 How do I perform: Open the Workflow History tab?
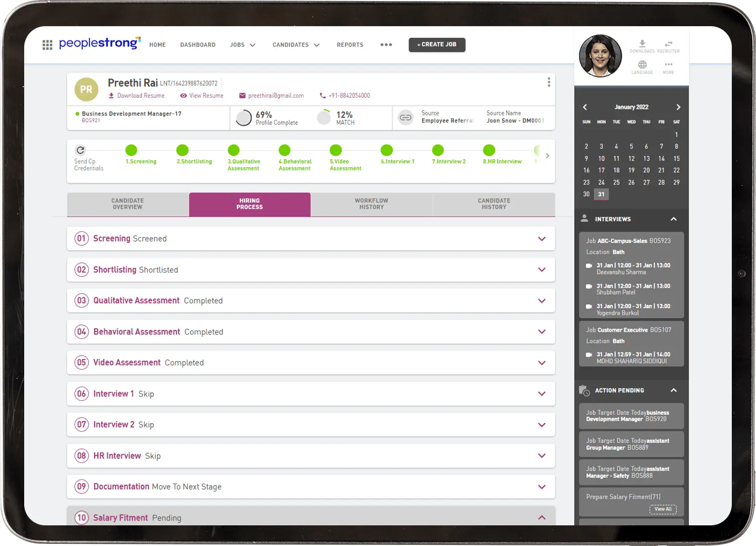coord(371,204)
